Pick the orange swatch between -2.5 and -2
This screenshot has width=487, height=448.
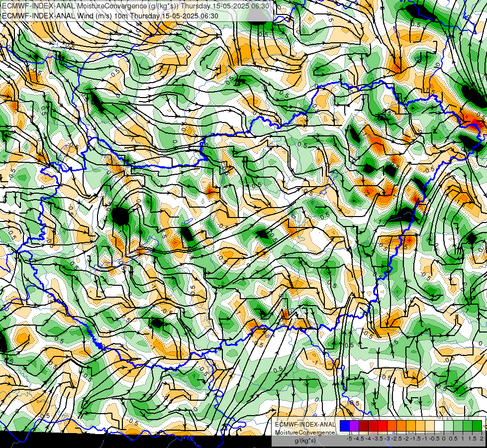point(401,426)
